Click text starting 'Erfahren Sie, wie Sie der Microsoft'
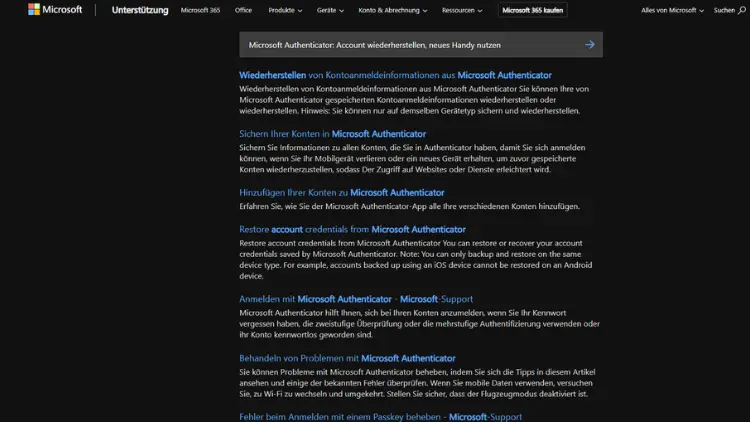750x422 pixels. pyautogui.click(x=409, y=207)
